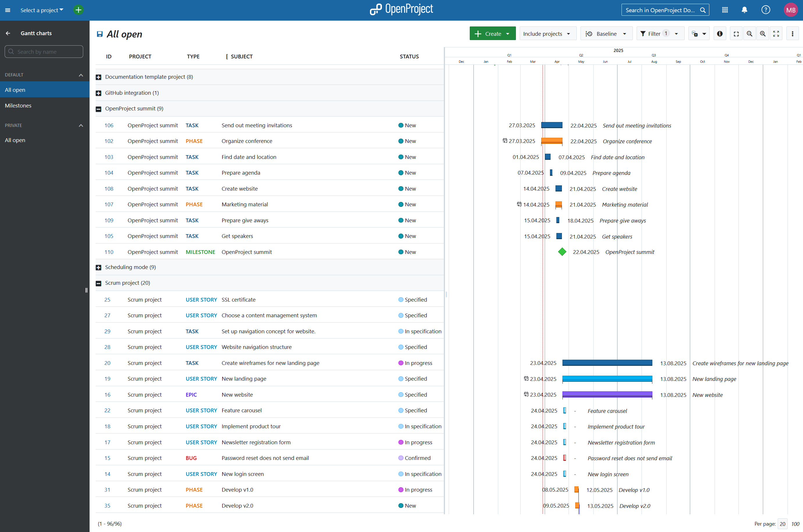The height and width of the screenshot is (532, 803).
Task: Collapse the DEFAULT section in the sidebar
Action: (x=81, y=75)
